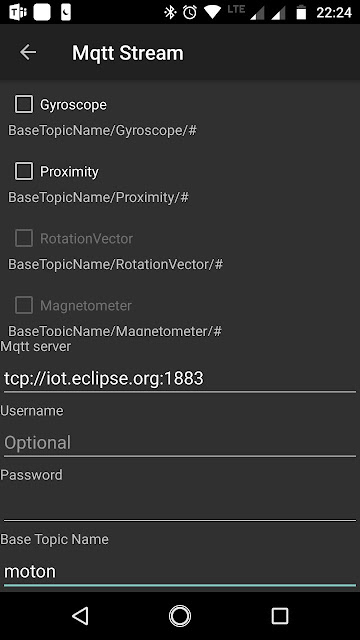The height and width of the screenshot is (640, 360).
Task: Tap the back arrow in header
Action: 28,52
